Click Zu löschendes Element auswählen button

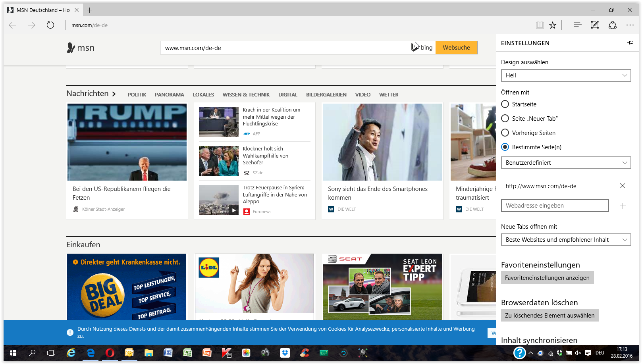[x=550, y=315]
